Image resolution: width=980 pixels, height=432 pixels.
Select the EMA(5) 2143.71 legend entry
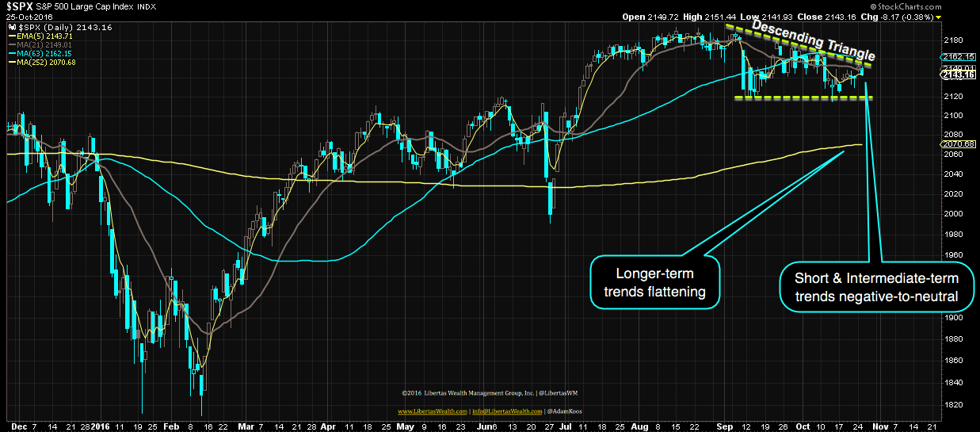click(40, 35)
